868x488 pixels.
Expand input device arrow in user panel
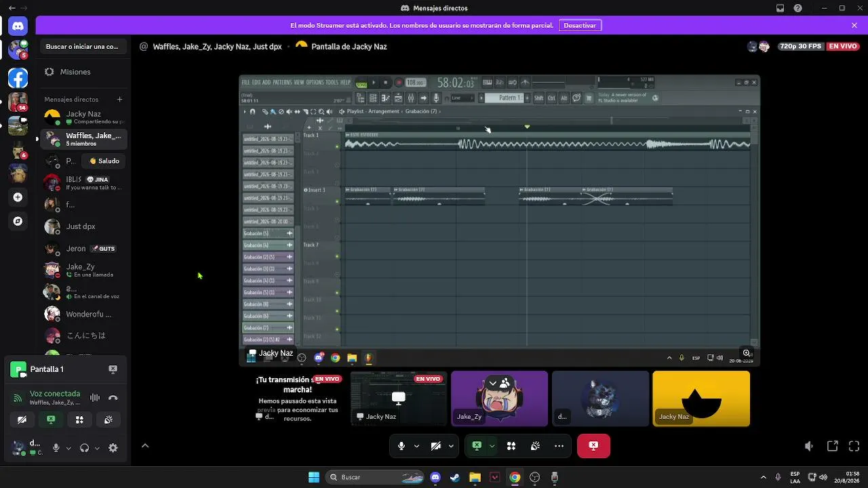[68, 448]
